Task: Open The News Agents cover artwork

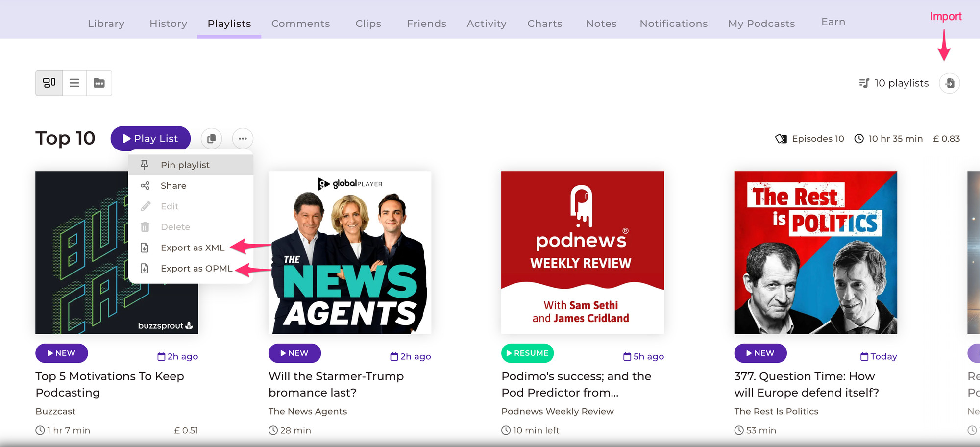Action: (350, 252)
